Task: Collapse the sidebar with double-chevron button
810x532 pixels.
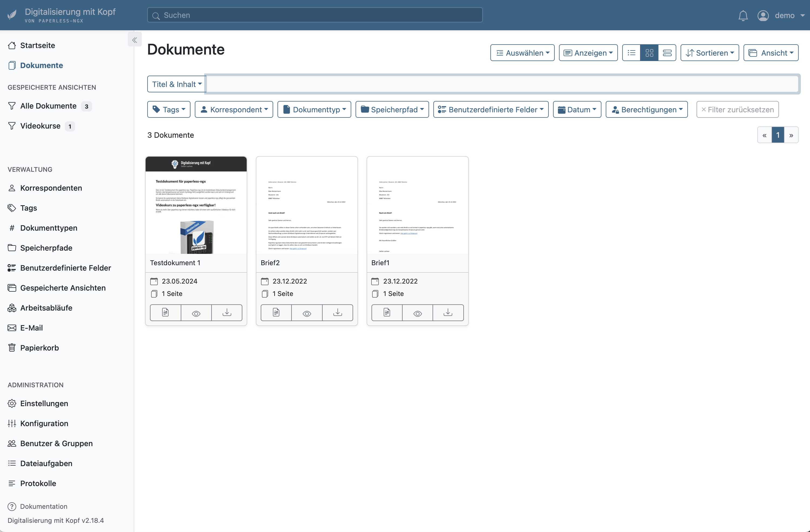Action: tap(135, 40)
